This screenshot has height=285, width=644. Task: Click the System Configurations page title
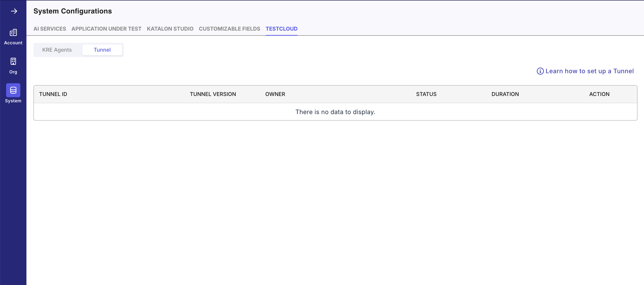tap(72, 11)
